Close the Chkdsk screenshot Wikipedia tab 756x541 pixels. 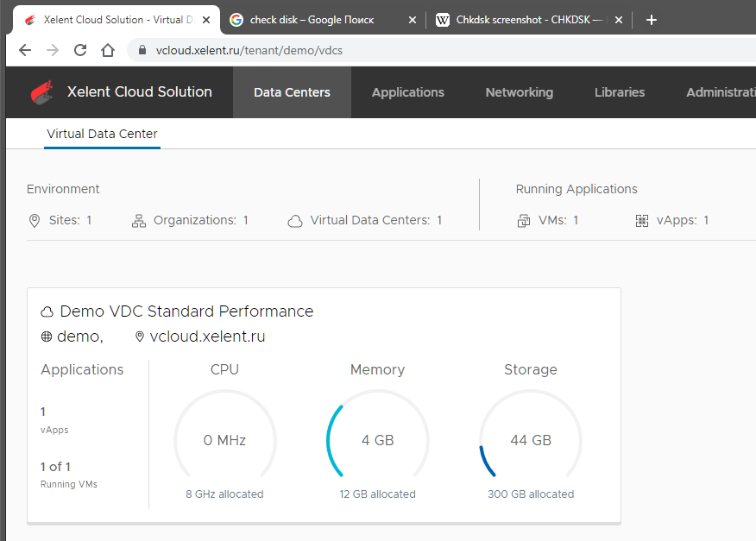click(x=619, y=20)
